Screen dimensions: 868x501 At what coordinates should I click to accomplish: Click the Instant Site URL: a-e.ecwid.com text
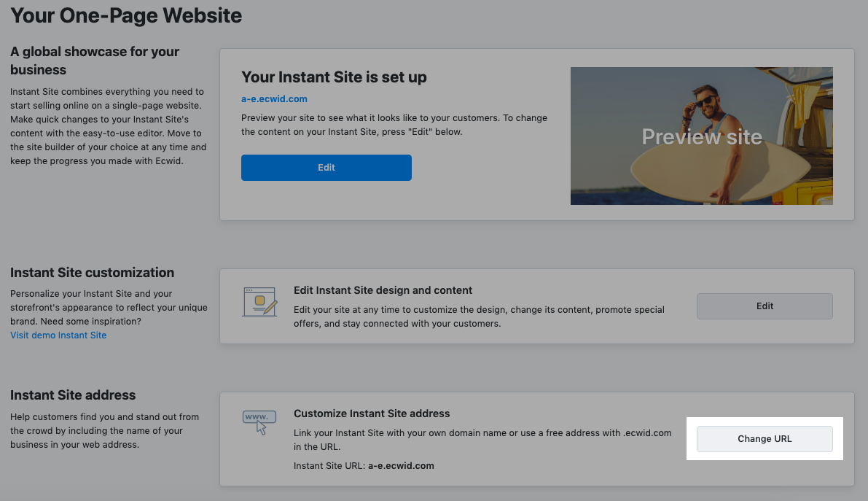[x=364, y=465]
